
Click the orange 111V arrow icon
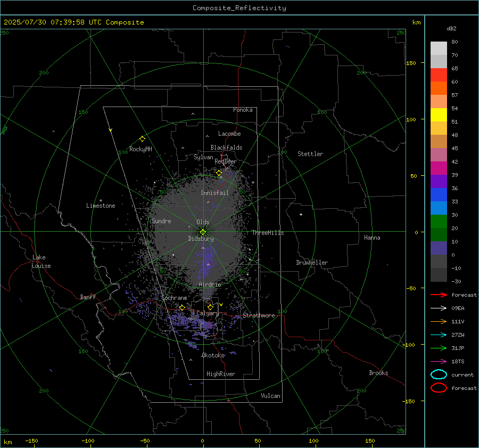(x=439, y=321)
